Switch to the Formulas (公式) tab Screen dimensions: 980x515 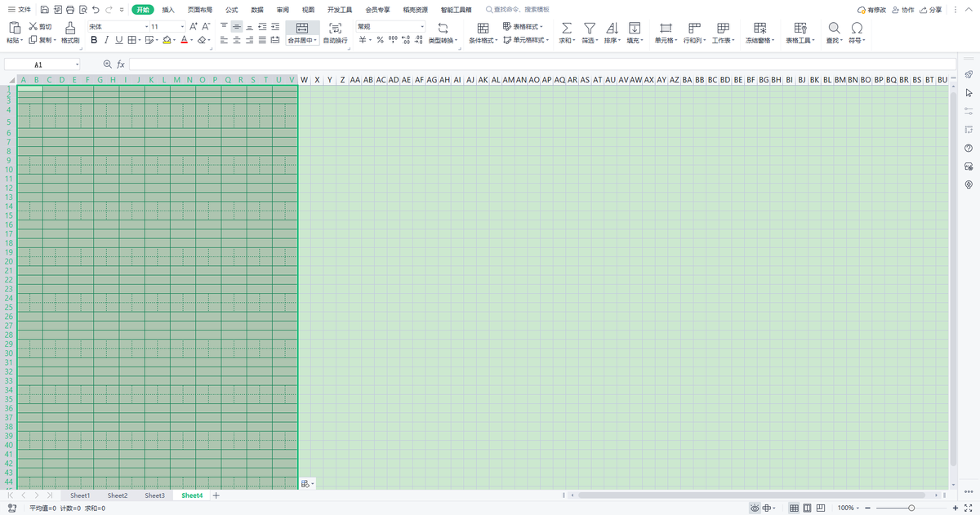[232, 10]
